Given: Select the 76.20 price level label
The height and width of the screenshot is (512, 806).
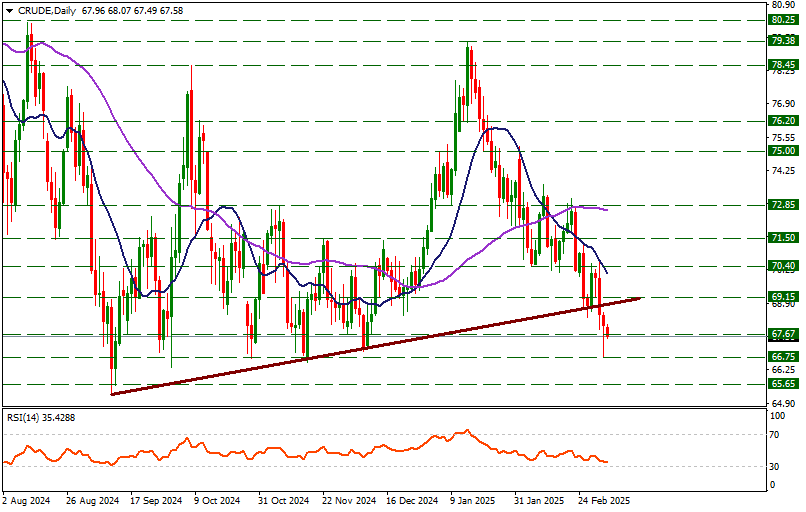Looking at the screenshot, I should tap(784, 121).
